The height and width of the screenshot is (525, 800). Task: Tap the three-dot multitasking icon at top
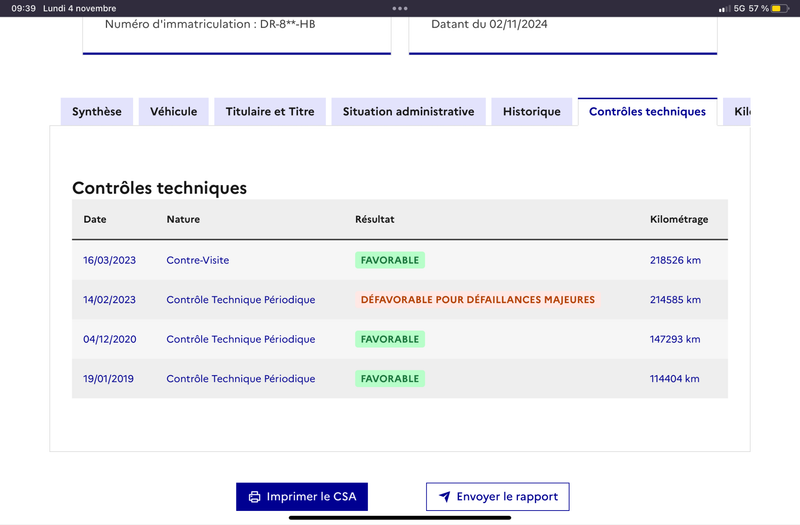click(400, 8)
